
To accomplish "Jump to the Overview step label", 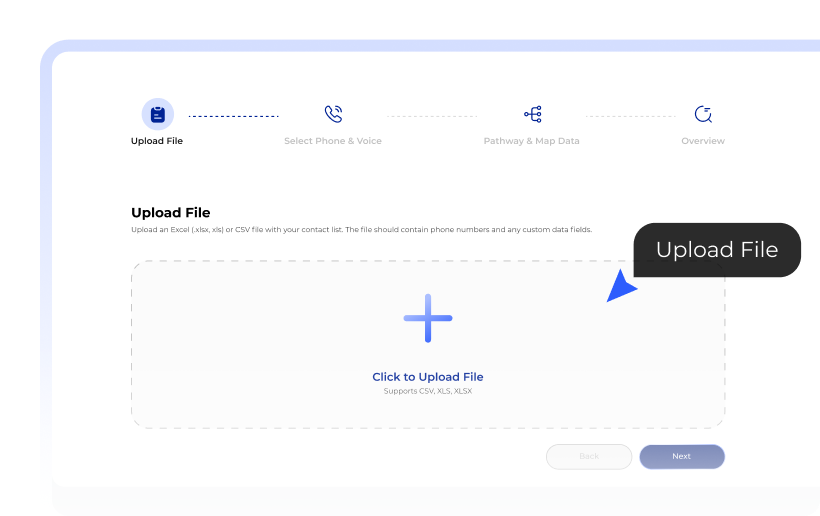I will tap(703, 141).
